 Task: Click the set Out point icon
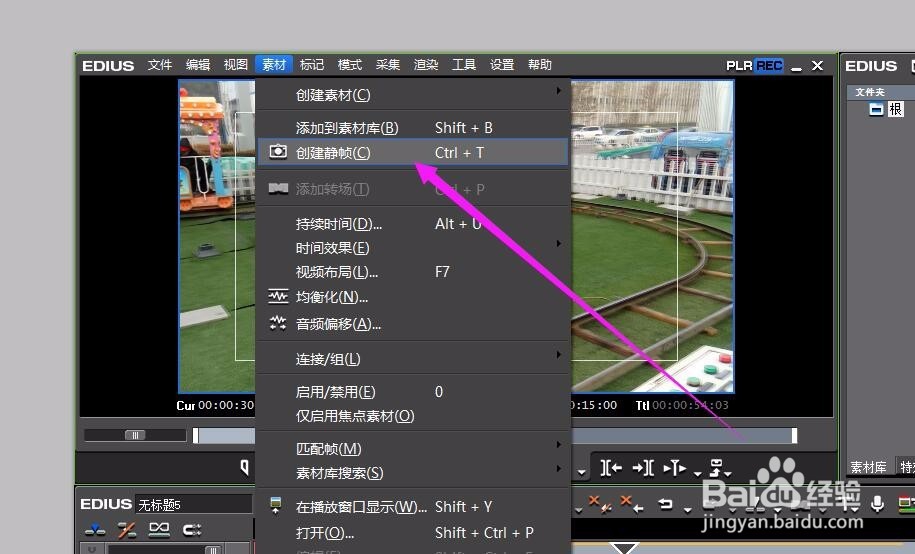[x=642, y=468]
